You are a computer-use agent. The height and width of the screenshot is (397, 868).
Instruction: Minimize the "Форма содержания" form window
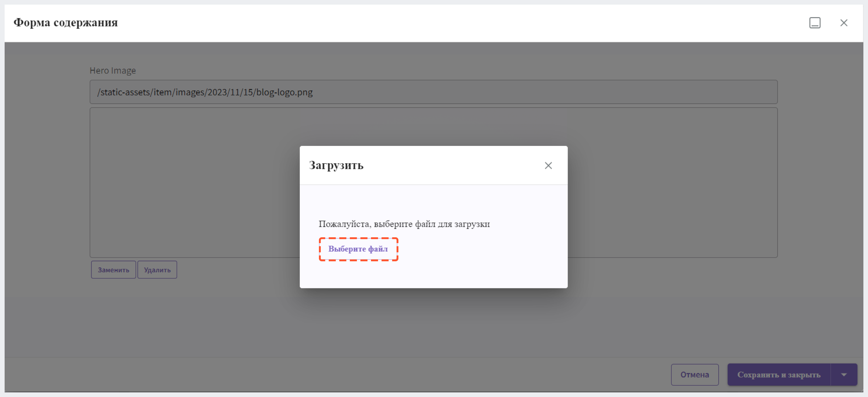point(815,22)
